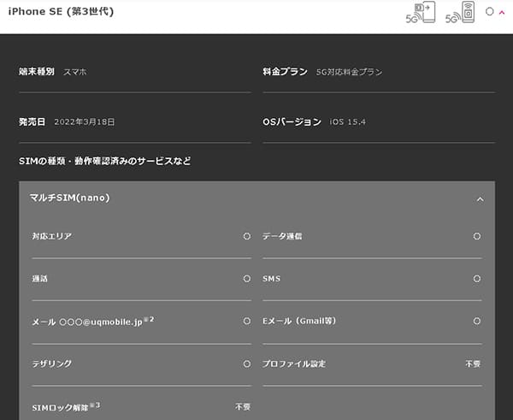Click the circle mark for 通話
The width and height of the screenshot is (513, 420).
tap(247, 279)
